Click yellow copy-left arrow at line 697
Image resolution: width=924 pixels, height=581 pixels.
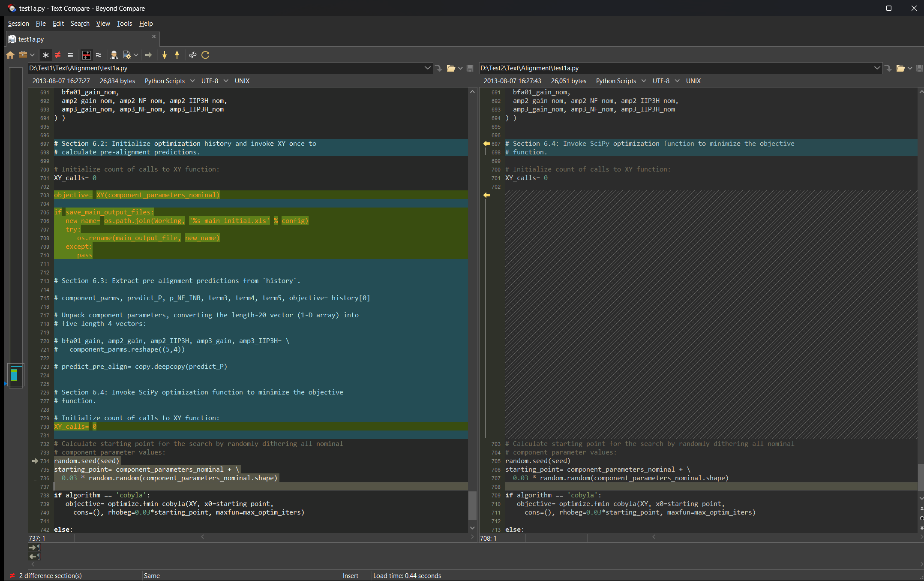pyautogui.click(x=486, y=144)
